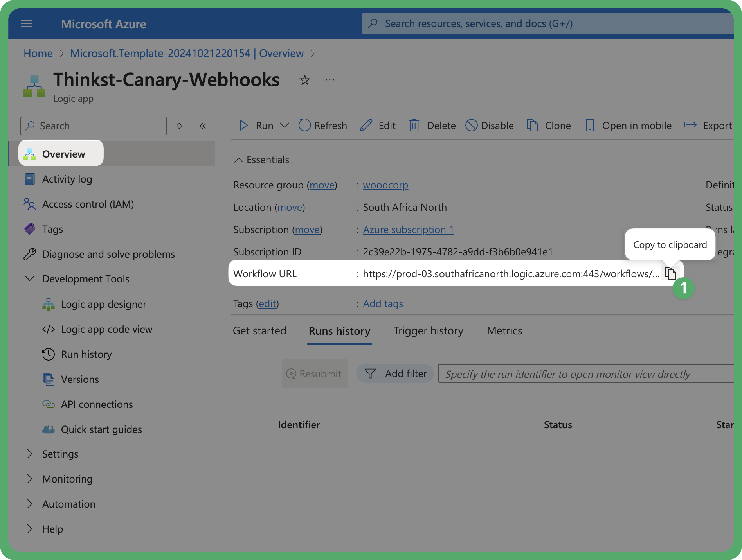Screen dimensions: 742x560
Task: Click move link for Location
Action: point(290,207)
